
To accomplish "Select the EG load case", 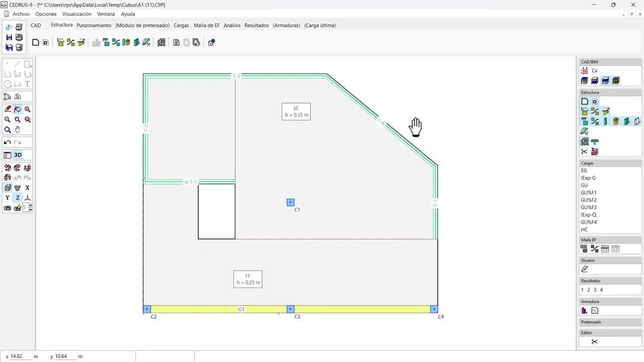I will pyautogui.click(x=584, y=170).
